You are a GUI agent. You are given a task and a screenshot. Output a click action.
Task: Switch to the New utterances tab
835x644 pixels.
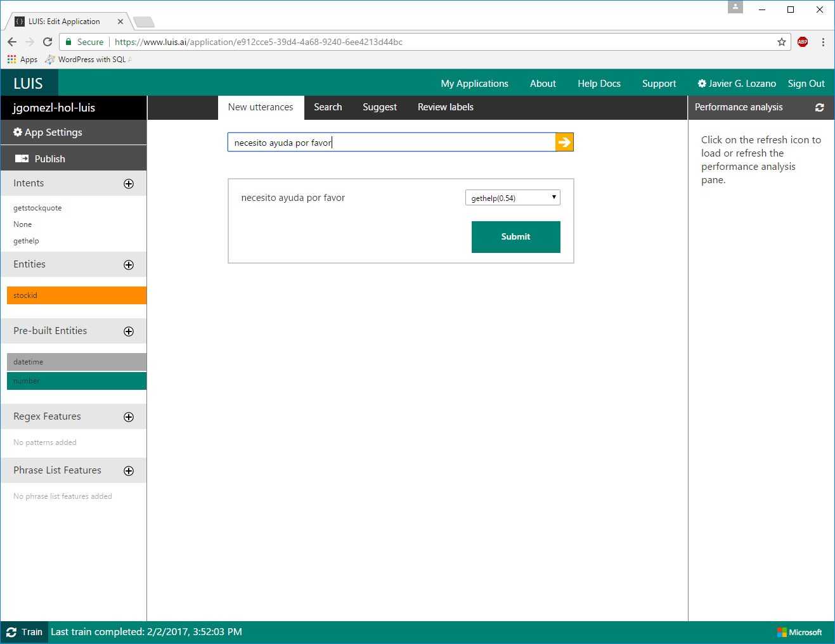pyautogui.click(x=261, y=108)
